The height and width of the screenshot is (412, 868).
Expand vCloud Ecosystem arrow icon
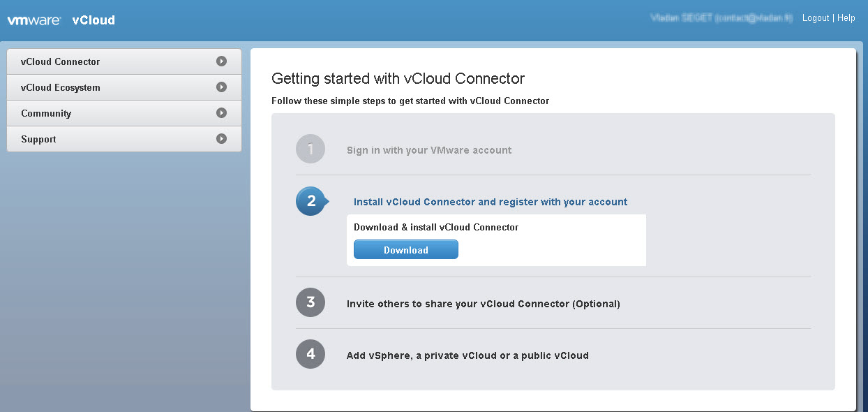pos(221,87)
